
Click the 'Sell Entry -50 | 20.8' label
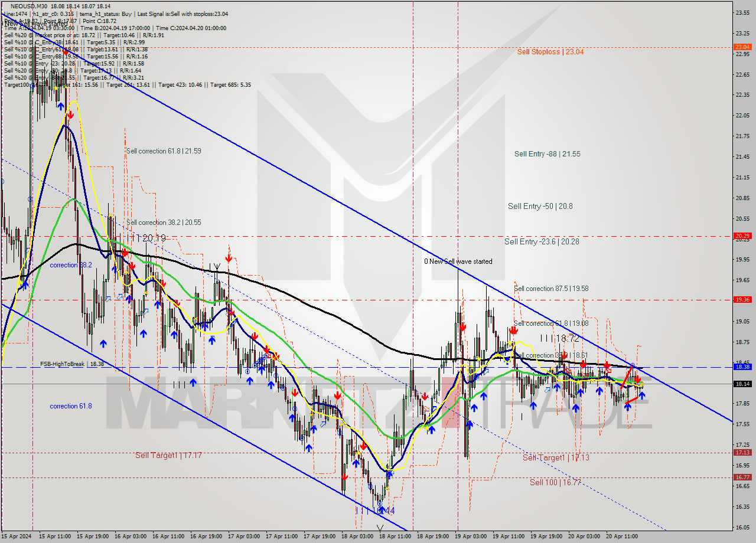tap(540, 207)
